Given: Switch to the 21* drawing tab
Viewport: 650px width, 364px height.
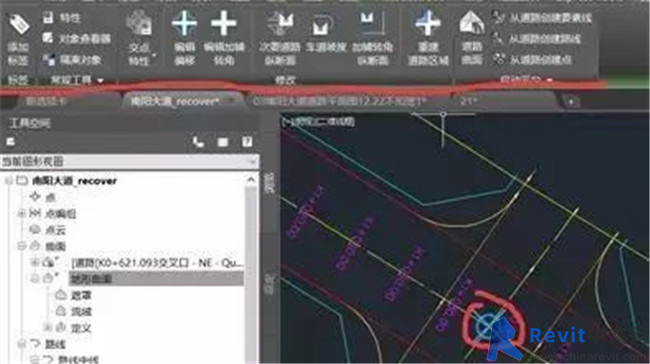Looking at the screenshot, I should (468, 101).
